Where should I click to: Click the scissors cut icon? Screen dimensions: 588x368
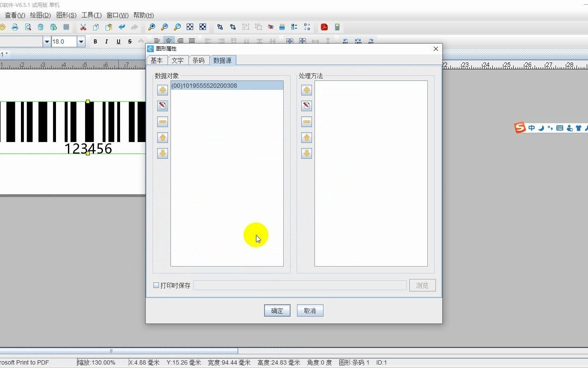click(83, 27)
